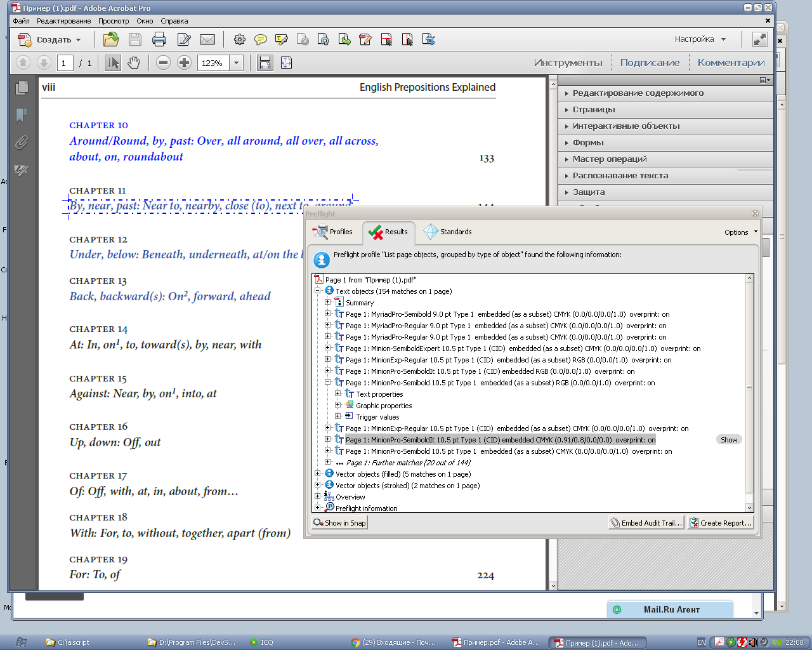Viewport: 812px width, 650px height.
Task: Activate the hand pan tool
Action: [134, 62]
